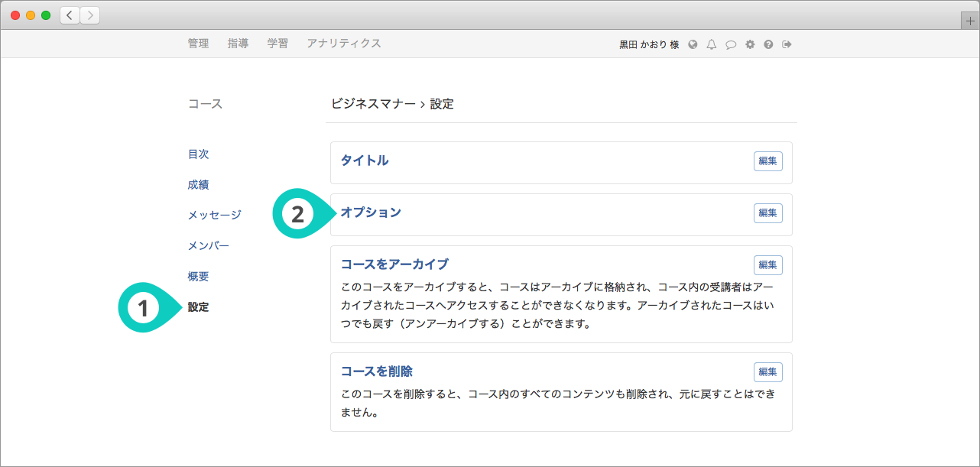
Task: Open notifications bell icon
Action: (712, 44)
